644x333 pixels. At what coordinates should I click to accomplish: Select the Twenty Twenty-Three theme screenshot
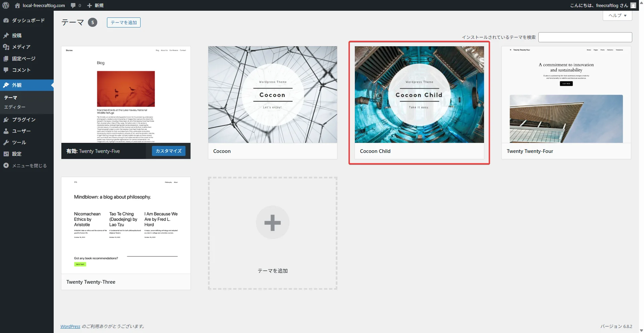pyautogui.click(x=126, y=225)
